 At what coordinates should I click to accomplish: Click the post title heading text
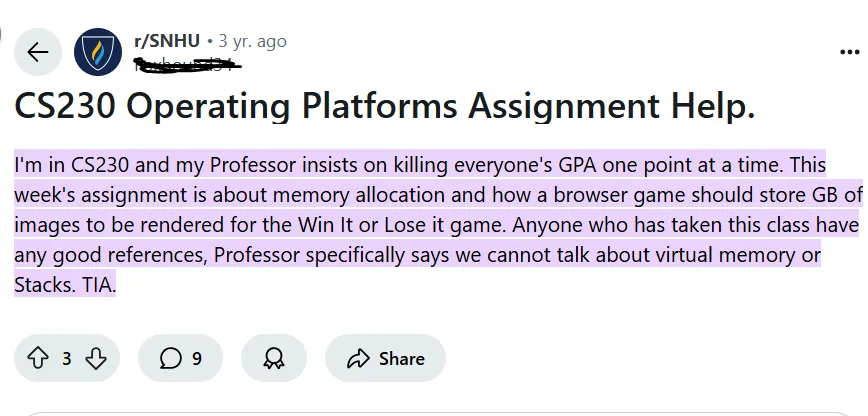[384, 104]
